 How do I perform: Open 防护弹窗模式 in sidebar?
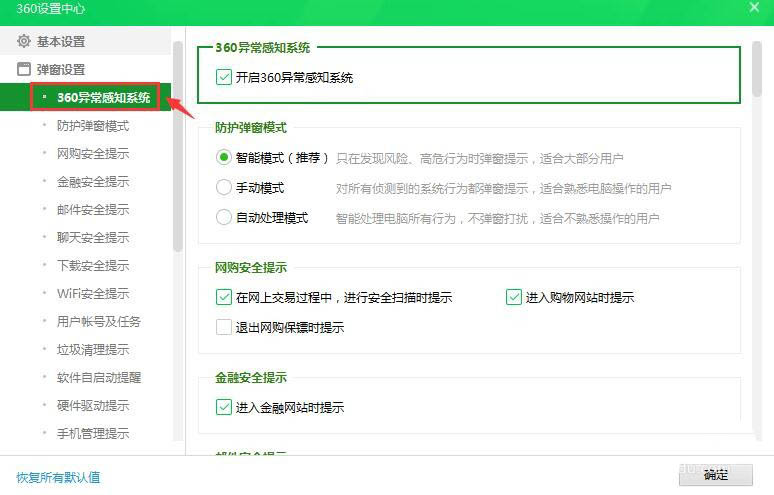tap(93, 126)
